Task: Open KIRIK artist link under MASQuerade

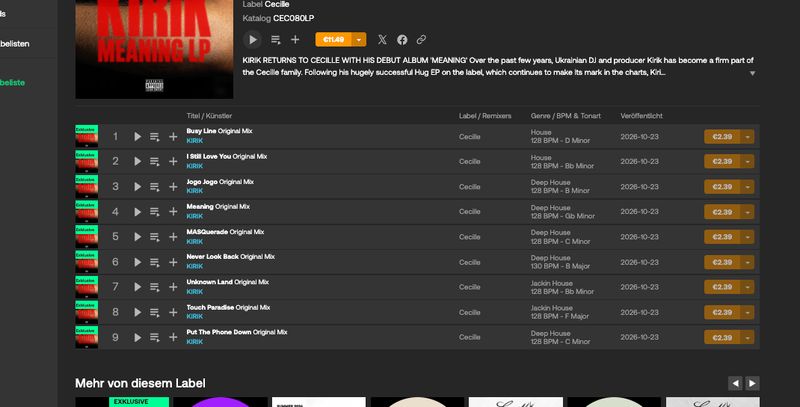Action: click(194, 241)
